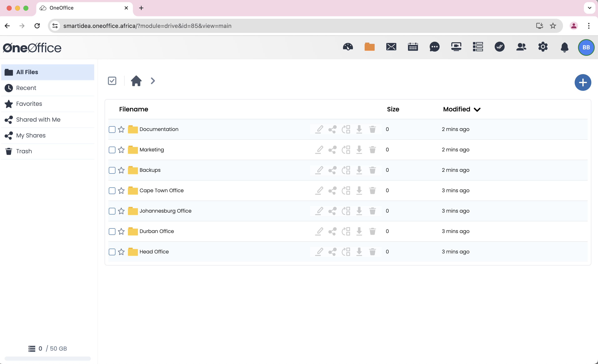
Task: Open the BB user avatar menu
Action: (586, 47)
